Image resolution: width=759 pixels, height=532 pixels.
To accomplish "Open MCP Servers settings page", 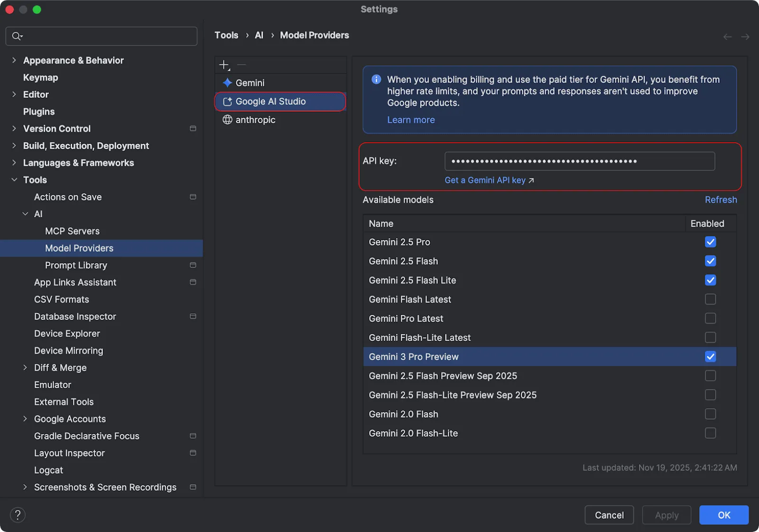I will (x=72, y=231).
